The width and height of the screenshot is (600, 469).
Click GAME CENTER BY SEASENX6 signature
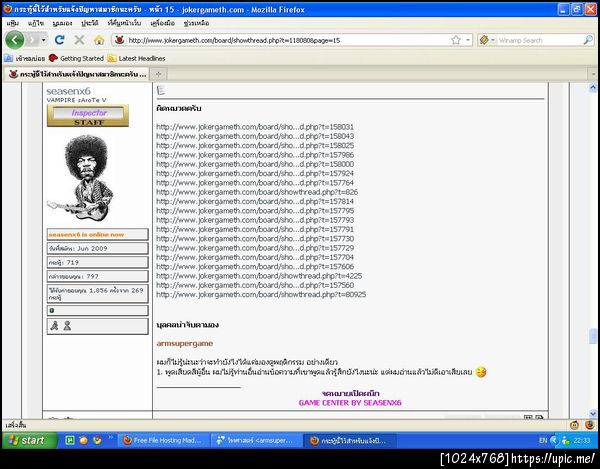(350, 403)
